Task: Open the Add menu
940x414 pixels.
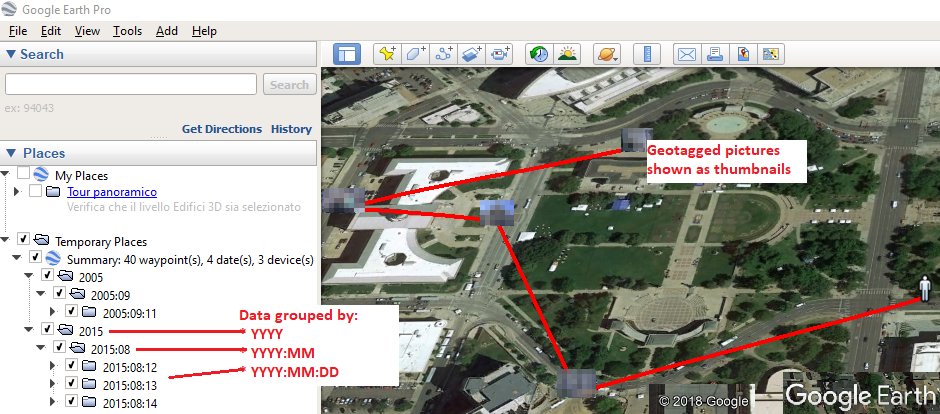Action: (x=167, y=31)
